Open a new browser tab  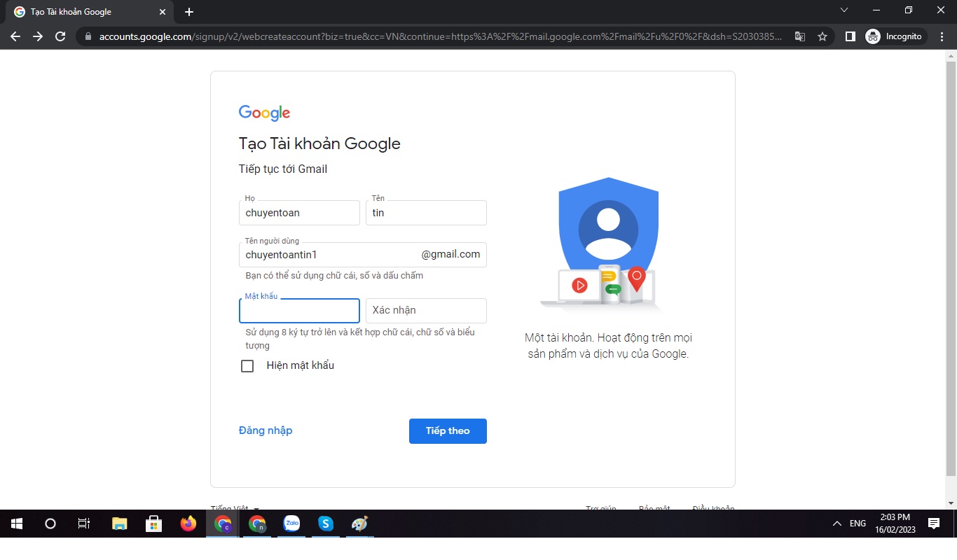[x=189, y=12]
